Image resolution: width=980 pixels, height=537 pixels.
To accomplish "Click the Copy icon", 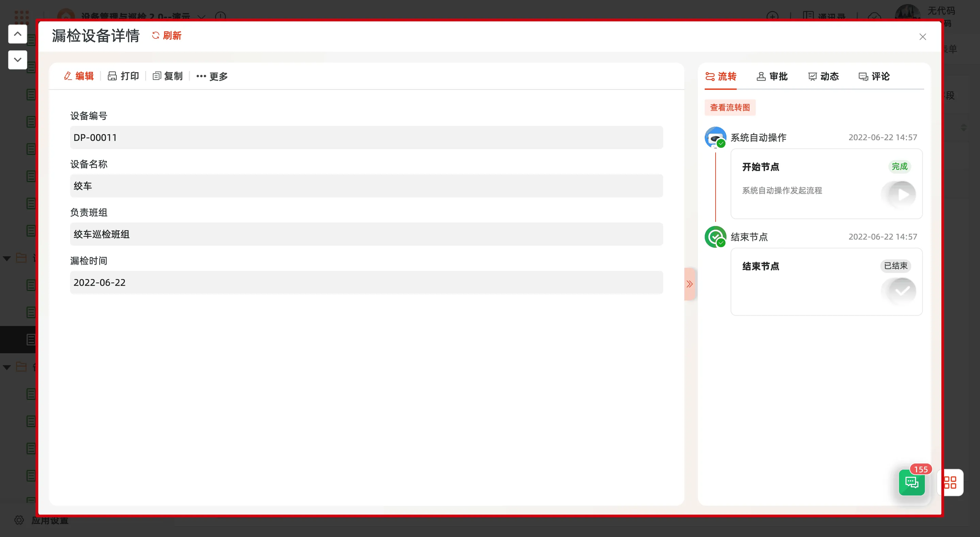I will [x=157, y=76].
